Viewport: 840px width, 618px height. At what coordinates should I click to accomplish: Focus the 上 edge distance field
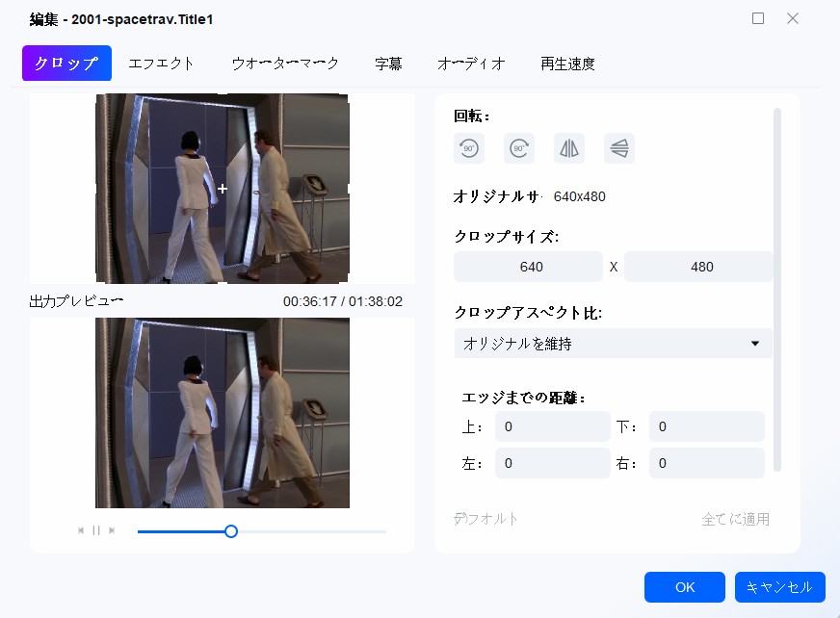pos(552,426)
